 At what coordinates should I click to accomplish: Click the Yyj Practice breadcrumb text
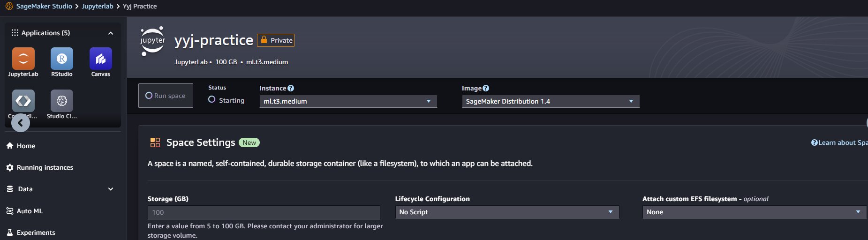[140, 6]
